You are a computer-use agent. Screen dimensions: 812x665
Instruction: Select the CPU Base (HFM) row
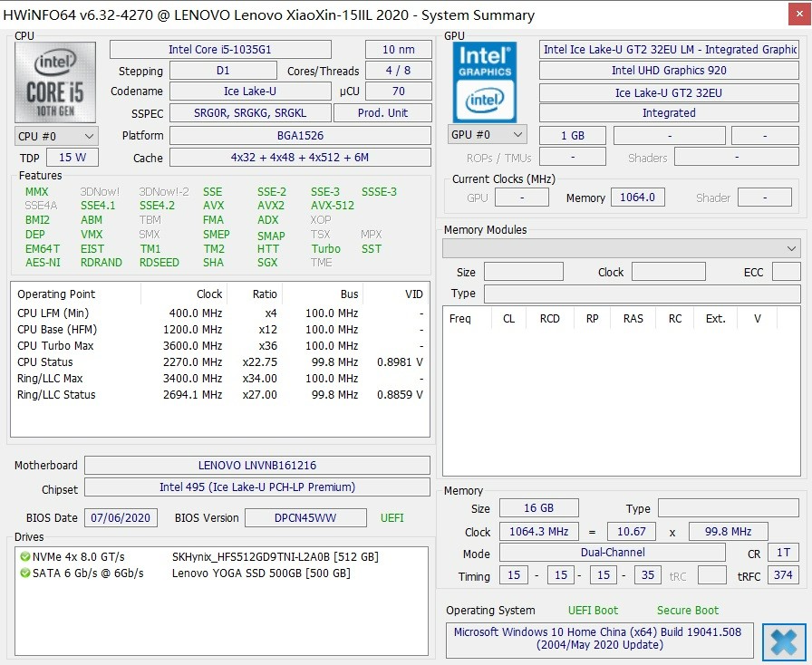point(220,330)
